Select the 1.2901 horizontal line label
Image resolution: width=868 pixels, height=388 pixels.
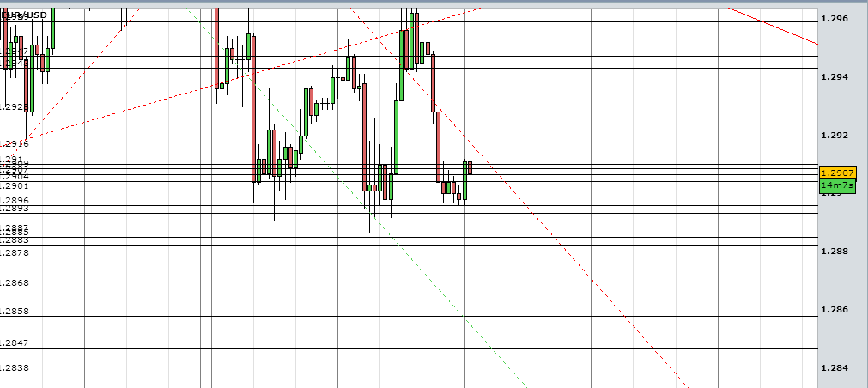[15, 186]
